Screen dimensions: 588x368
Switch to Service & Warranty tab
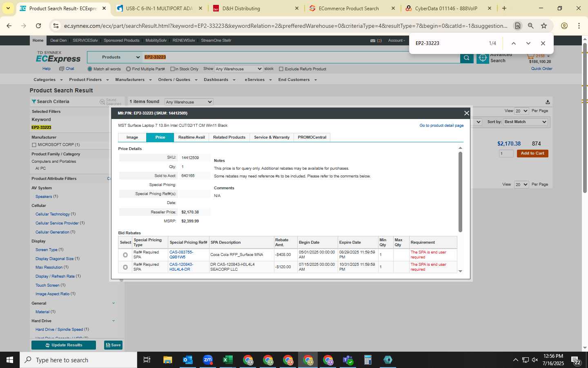pyautogui.click(x=272, y=137)
